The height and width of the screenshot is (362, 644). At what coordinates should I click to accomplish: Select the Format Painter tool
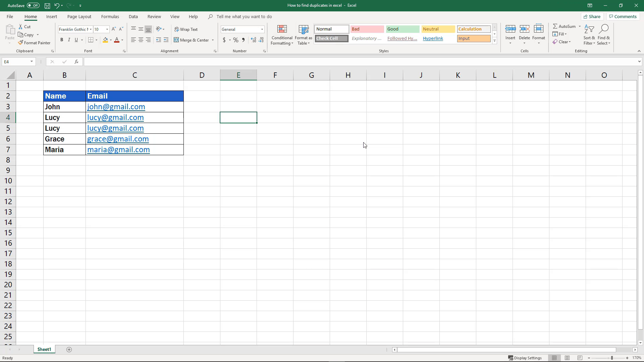tap(34, 43)
